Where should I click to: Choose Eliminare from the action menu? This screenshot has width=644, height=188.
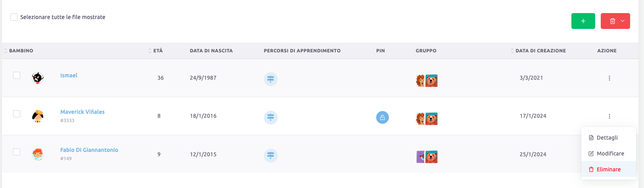(608, 169)
